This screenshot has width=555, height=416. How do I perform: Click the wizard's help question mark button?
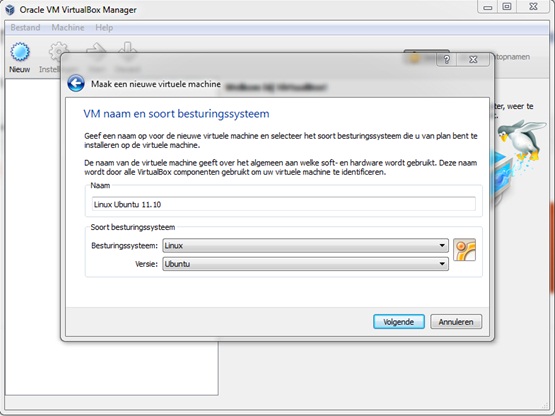[x=446, y=59]
